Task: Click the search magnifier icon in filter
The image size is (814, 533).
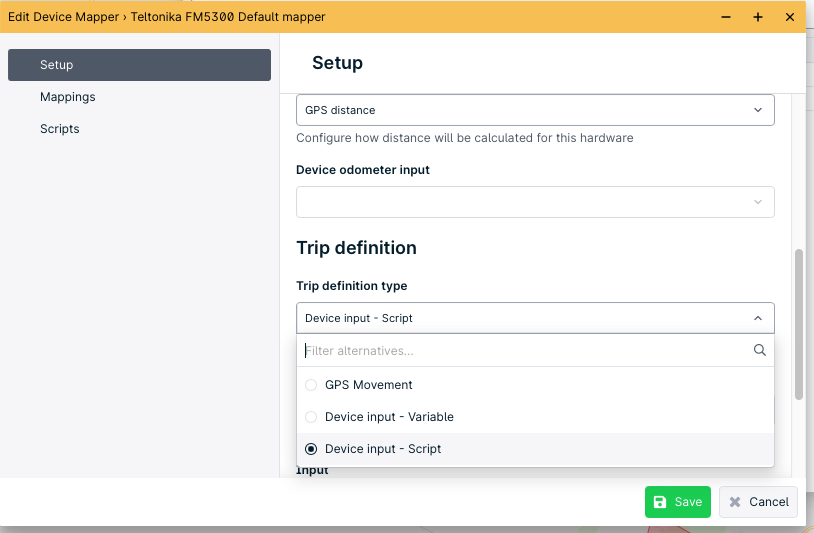Action: click(759, 350)
